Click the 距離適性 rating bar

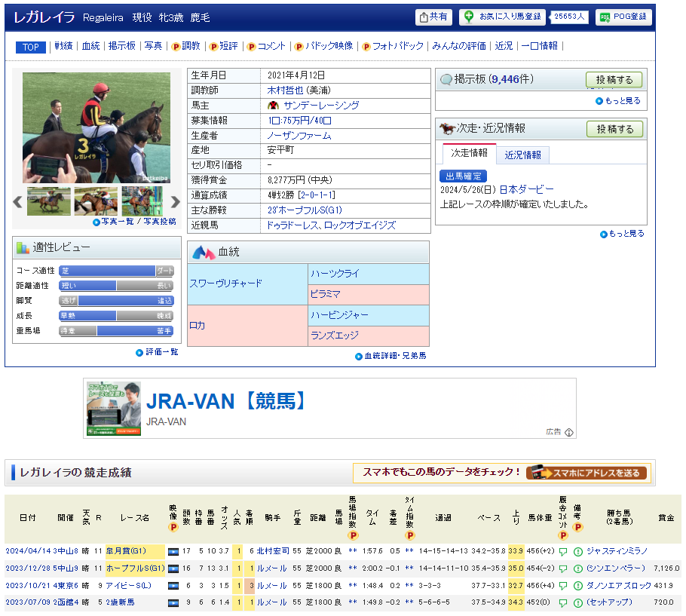tap(116, 286)
